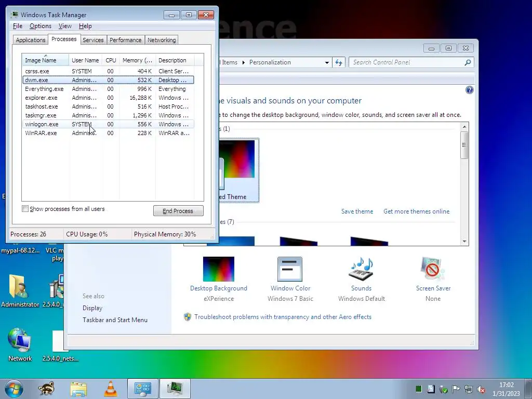
Task: Switch to Control Panel taskbar button
Action: click(x=142, y=389)
